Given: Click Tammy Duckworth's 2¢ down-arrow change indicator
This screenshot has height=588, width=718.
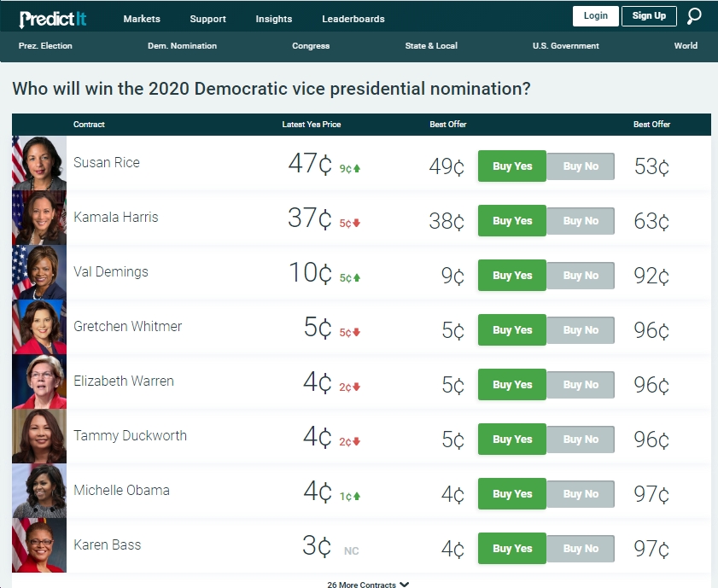Looking at the screenshot, I should click(350, 442).
